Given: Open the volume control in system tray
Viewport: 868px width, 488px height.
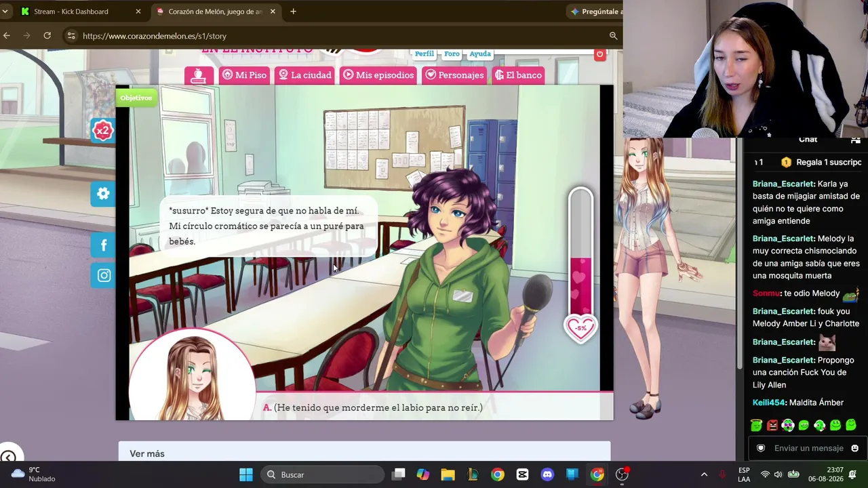Looking at the screenshot, I should [778, 474].
